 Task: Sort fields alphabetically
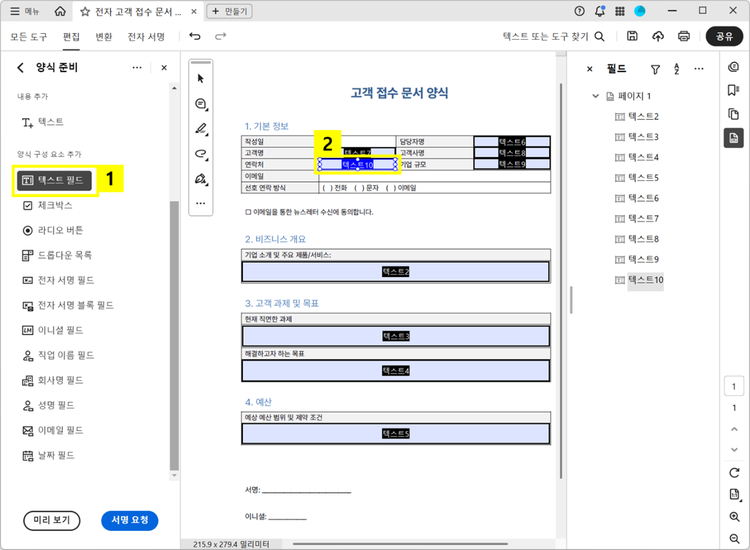(676, 69)
